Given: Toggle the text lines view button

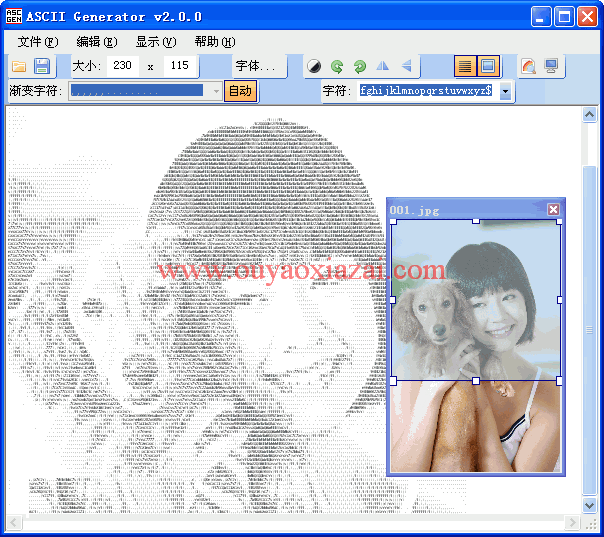Looking at the screenshot, I should pos(465,66).
